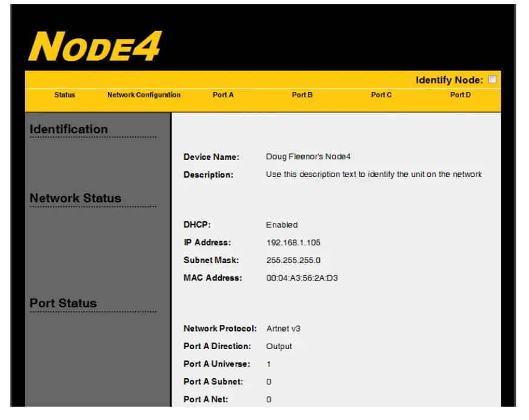
Task: Click the Subnet Mask 255.255.255.0 value
Action: tap(294, 260)
